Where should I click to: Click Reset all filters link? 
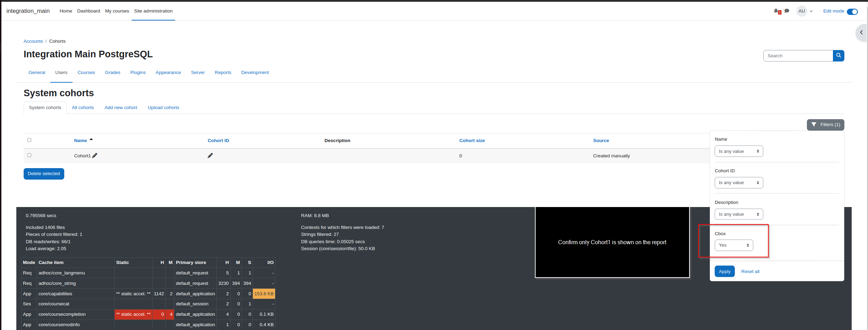pos(750,272)
